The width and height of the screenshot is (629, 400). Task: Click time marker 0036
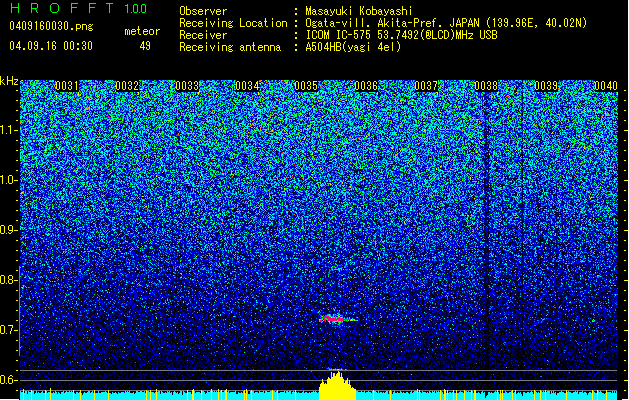pyautogui.click(x=366, y=86)
